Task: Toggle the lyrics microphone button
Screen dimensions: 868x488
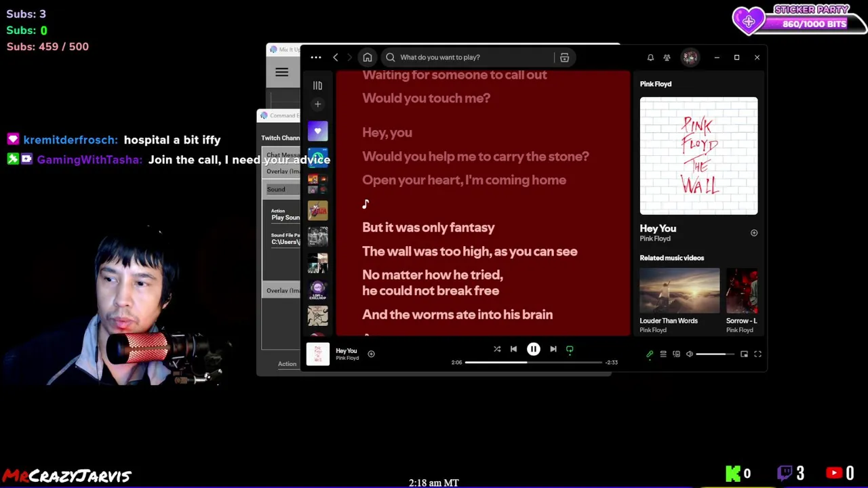Action: click(650, 354)
